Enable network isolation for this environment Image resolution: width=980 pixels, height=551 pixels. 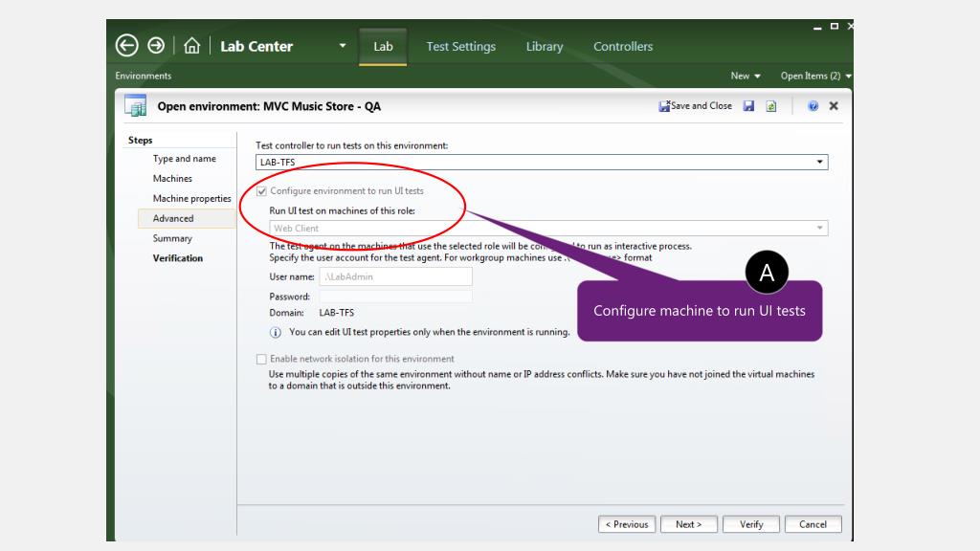click(x=262, y=359)
